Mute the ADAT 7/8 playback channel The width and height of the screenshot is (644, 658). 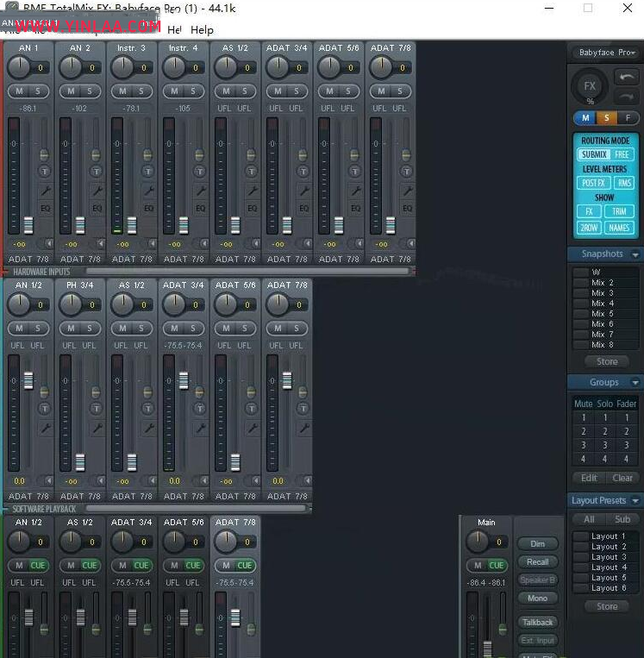[x=278, y=329]
